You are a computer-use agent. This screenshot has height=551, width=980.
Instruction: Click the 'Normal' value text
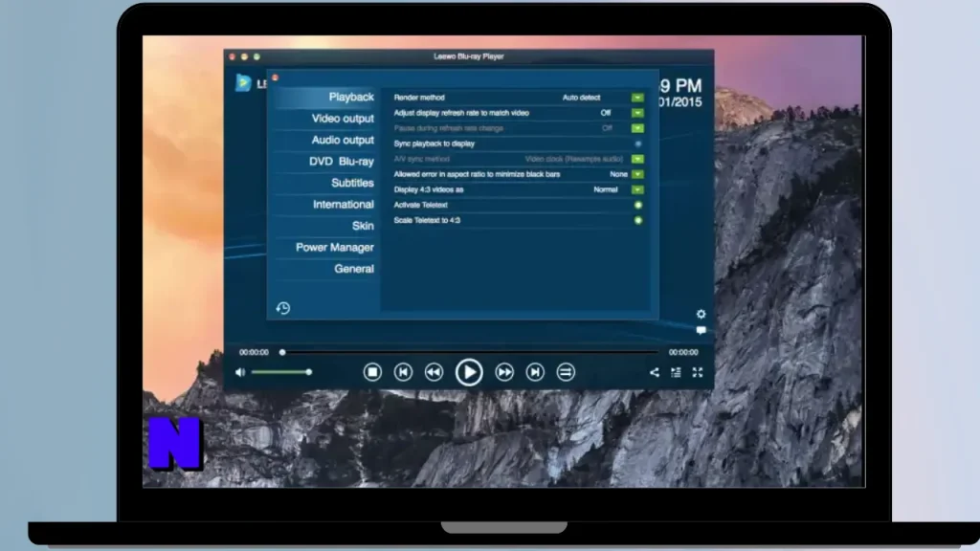tap(606, 189)
